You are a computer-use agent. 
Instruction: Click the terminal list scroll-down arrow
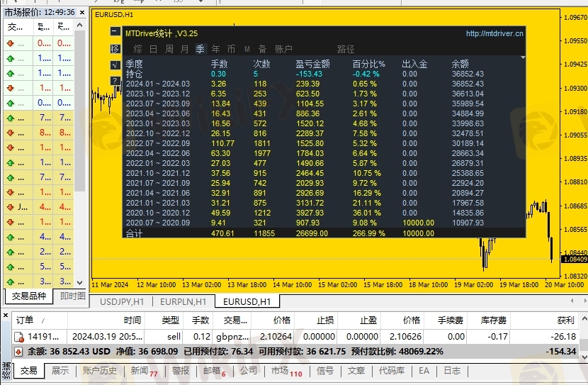click(584, 357)
